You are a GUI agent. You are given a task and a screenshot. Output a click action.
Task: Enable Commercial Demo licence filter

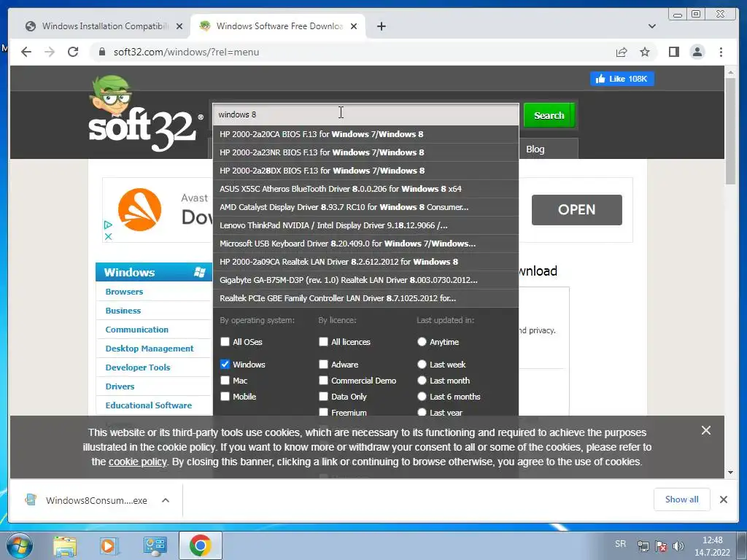(323, 381)
